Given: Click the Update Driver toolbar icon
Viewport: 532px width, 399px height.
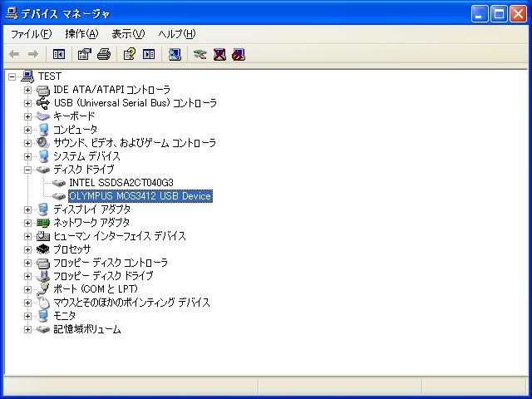Looking at the screenshot, I should pos(199,54).
